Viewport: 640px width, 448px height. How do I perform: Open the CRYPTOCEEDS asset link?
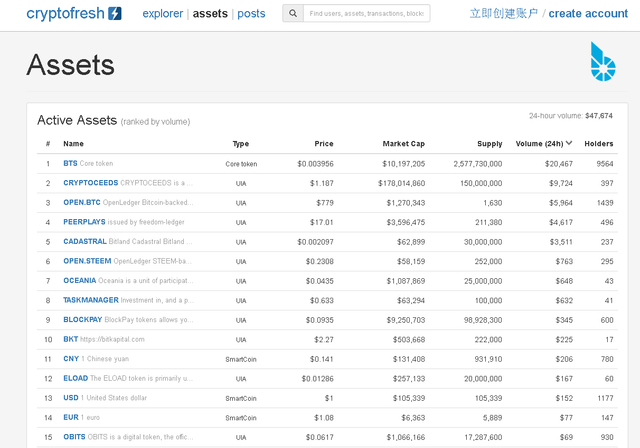[x=91, y=183]
